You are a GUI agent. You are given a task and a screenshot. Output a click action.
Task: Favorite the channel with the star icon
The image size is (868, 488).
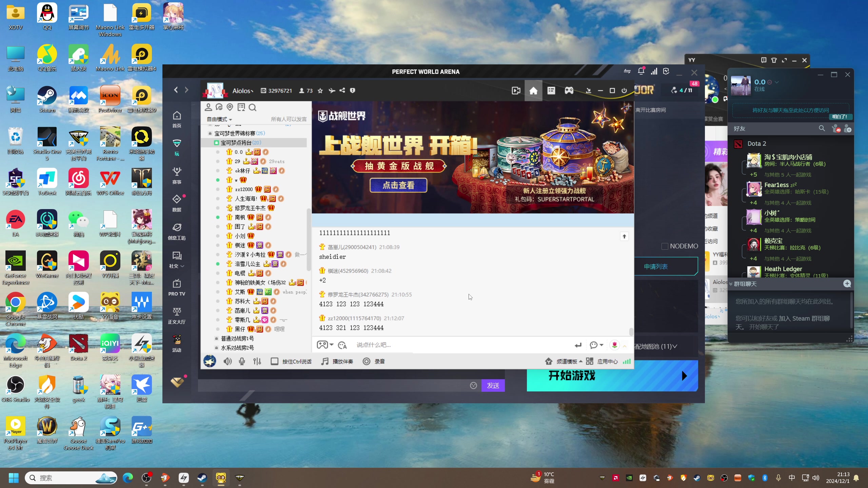(320, 91)
